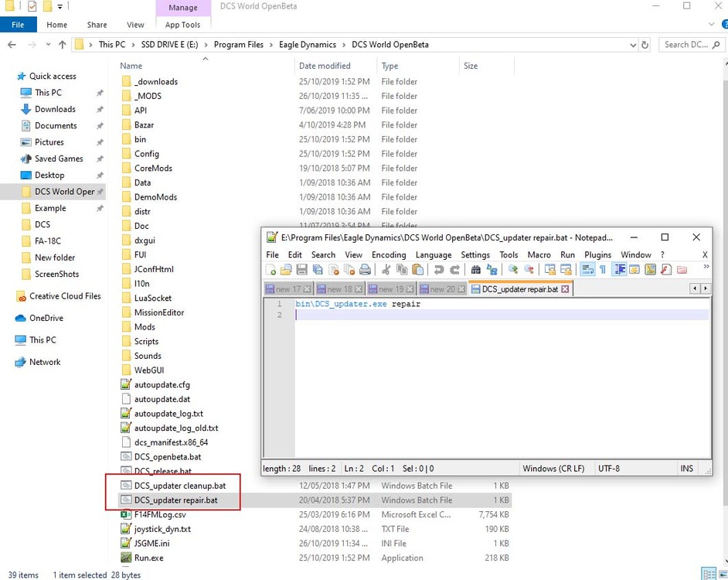Screen dimensions: 728x580
Task: Open the Encoding menu in Notepad++
Action: (388, 254)
